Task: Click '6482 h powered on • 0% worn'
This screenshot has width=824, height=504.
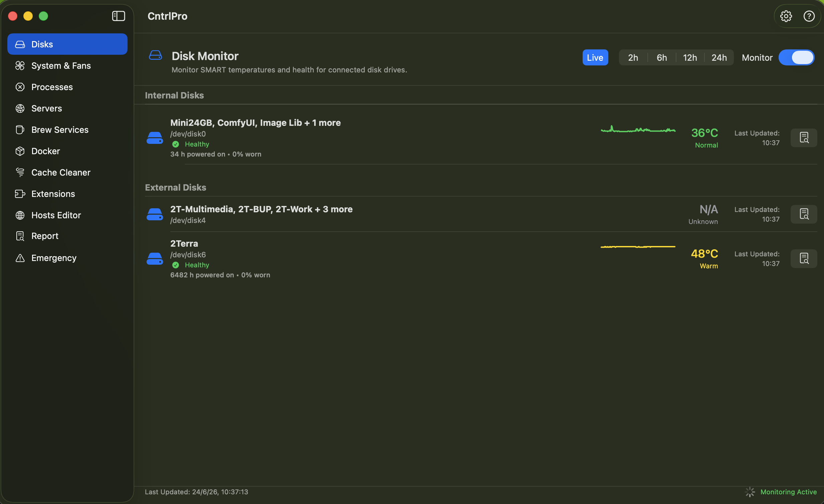Action: coord(220,275)
